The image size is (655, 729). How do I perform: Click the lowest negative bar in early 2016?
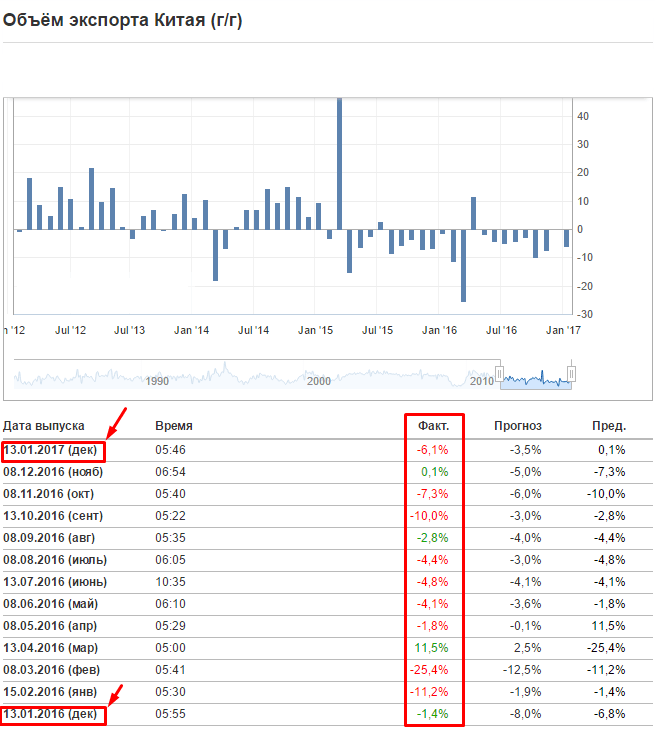463,265
